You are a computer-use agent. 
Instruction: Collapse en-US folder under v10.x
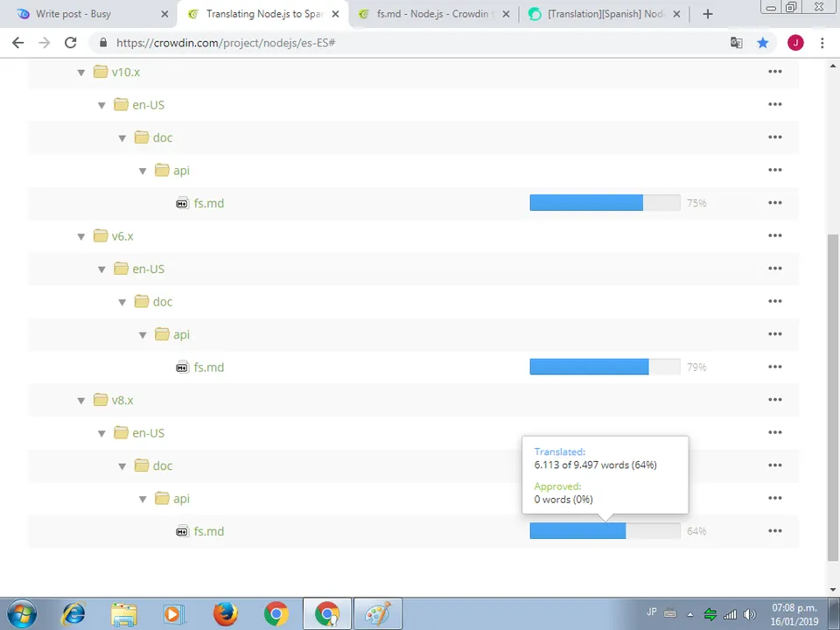pos(101,105)
